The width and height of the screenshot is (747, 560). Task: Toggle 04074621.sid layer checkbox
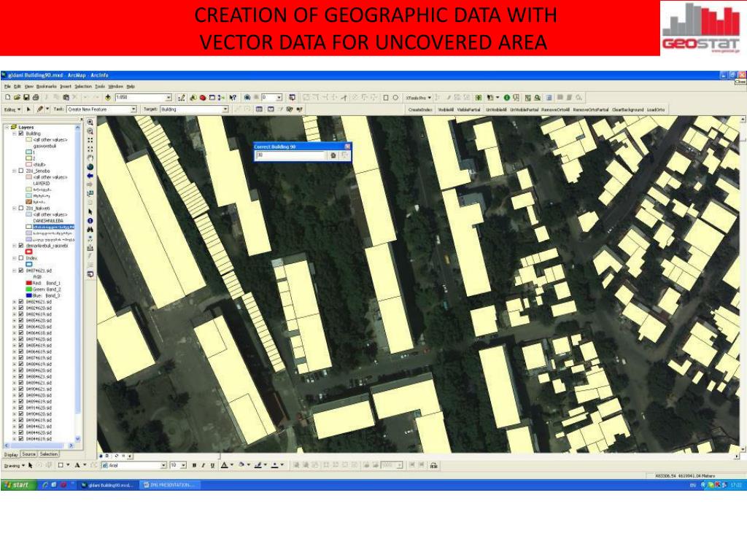[x=21, y=271]
